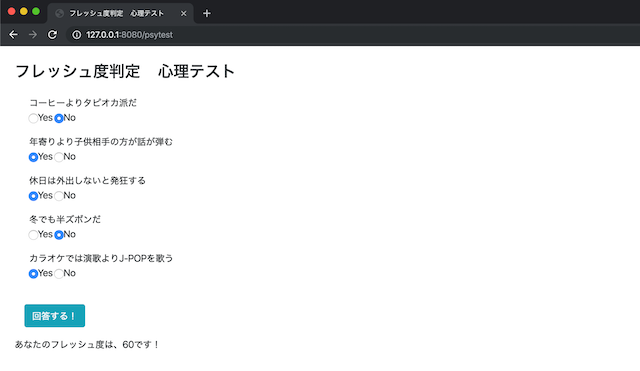The height and width of the screenshot is (371, 640).
Task: Select No for 冬でも半ズボンだ
Action: point(59,235)
